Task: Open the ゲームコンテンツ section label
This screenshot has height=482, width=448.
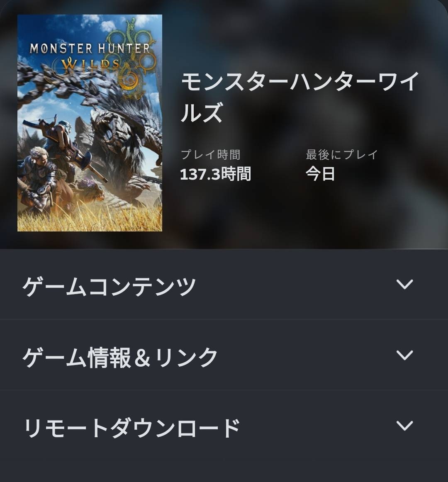Action: coord(109,286)
